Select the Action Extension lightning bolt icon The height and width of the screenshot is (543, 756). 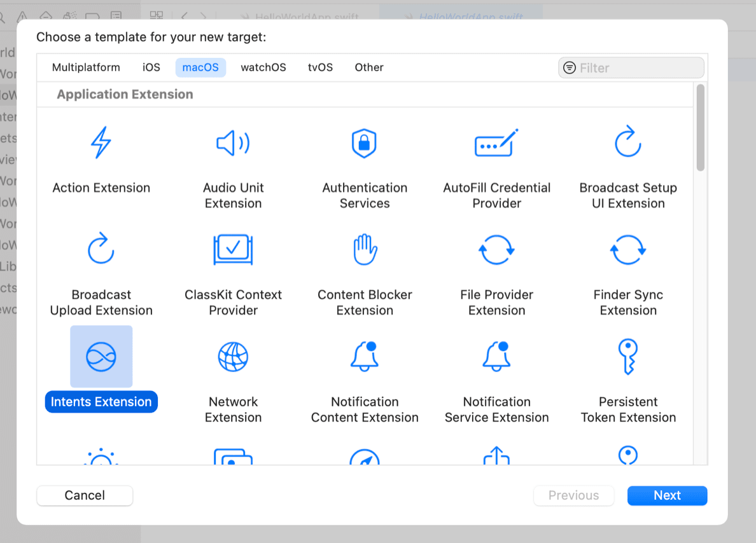[x=101, y=142]
